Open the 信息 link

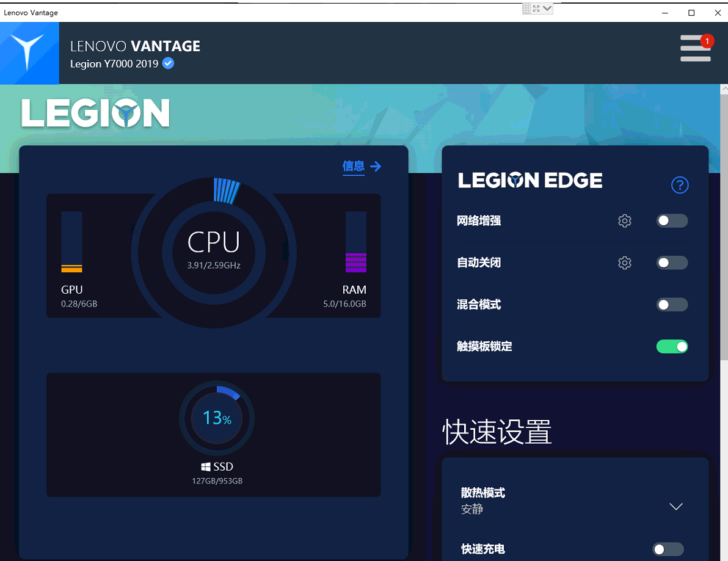pyautogui.click(x=354, y=166)
